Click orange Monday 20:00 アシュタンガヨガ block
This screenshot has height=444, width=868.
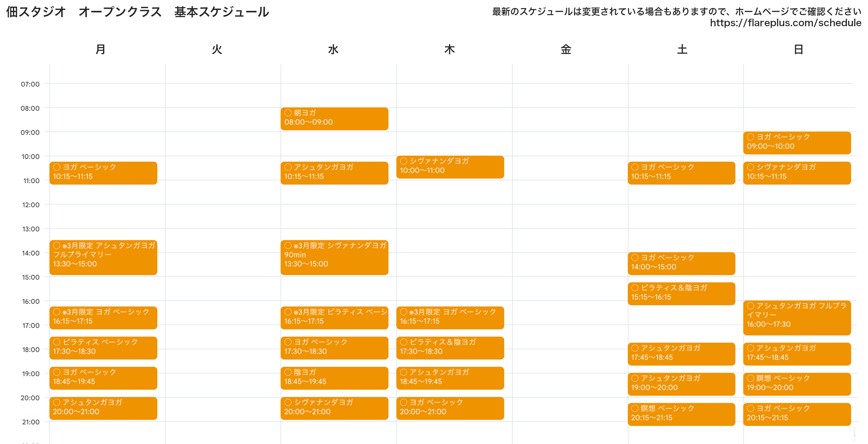[103, 408]
